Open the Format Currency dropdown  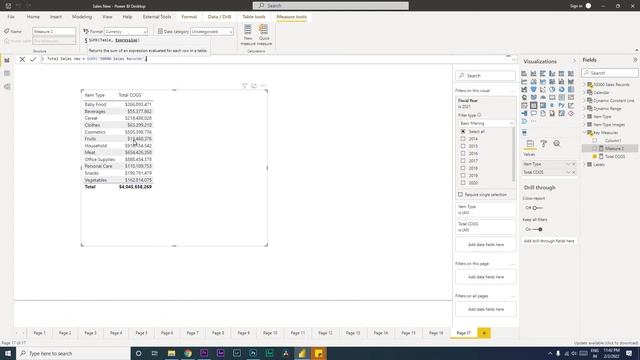[126, 31]
